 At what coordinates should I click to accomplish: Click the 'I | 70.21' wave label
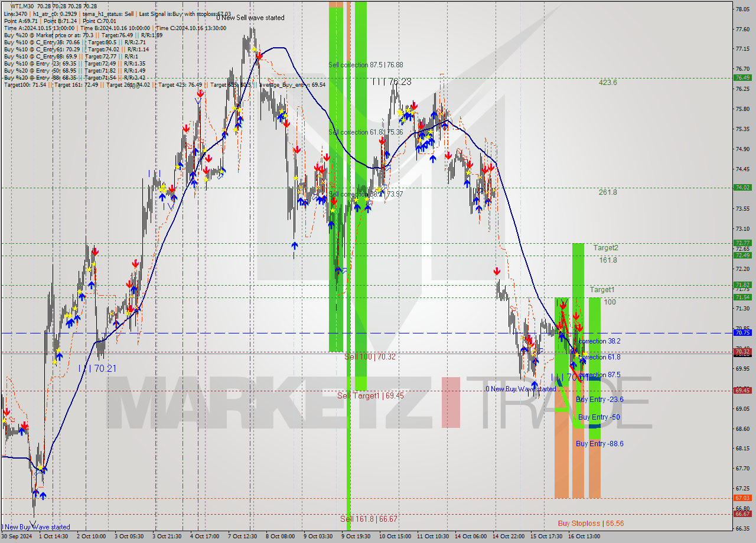97,368
